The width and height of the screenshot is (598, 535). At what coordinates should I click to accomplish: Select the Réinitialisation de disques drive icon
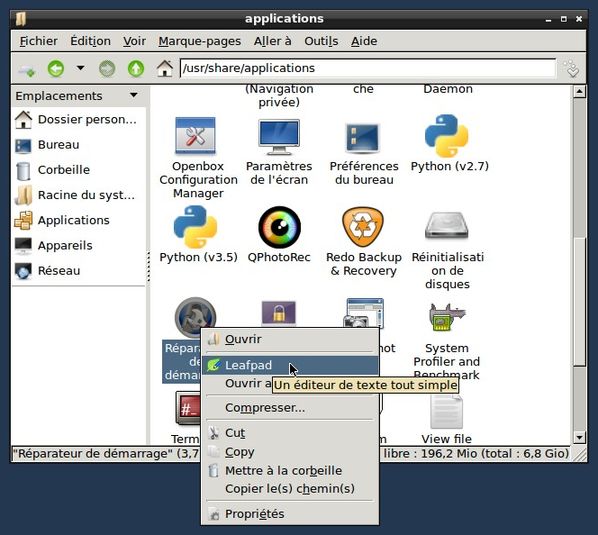tap(447, 226)
